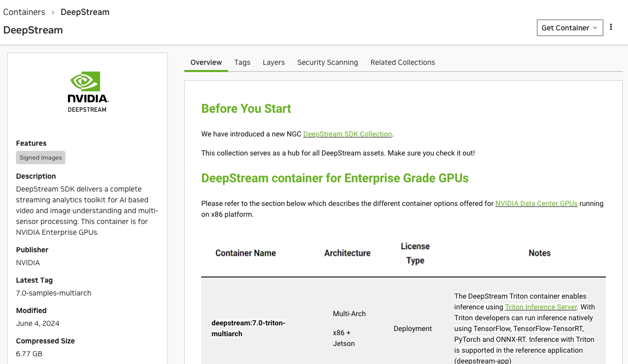Viewport: 628px width, 364px height.
Task: Click the compressed size 6.77 GB
Action: tap(29, 354)
